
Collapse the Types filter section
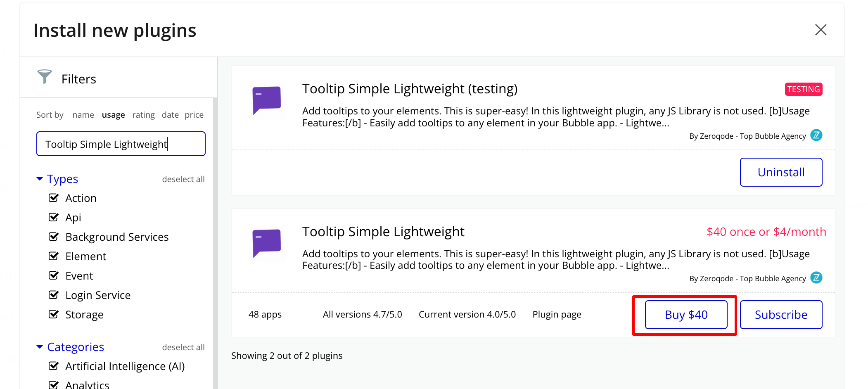click(40, 179)
